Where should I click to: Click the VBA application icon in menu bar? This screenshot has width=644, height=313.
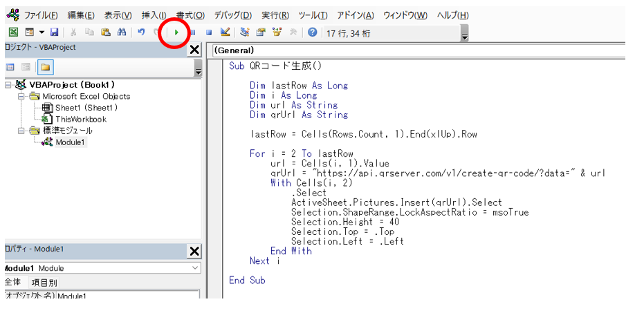coord(12,16)
